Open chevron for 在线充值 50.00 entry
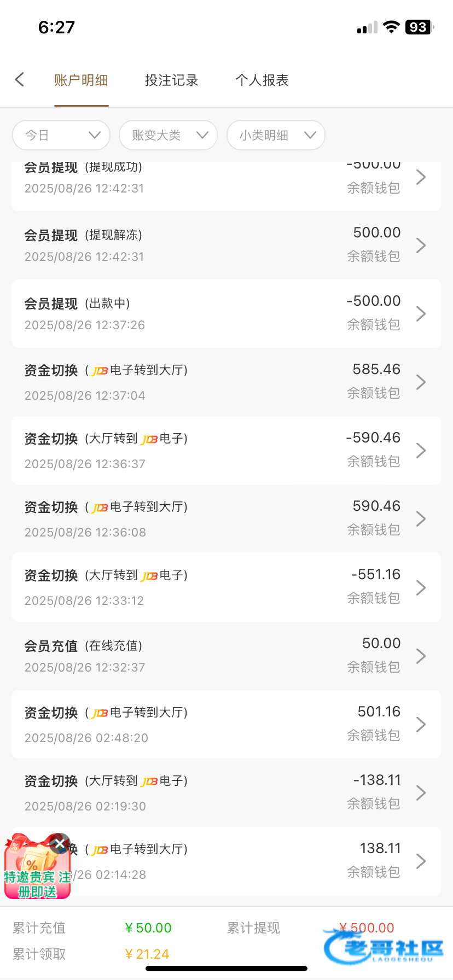453x980 pixels. (421, 656)
